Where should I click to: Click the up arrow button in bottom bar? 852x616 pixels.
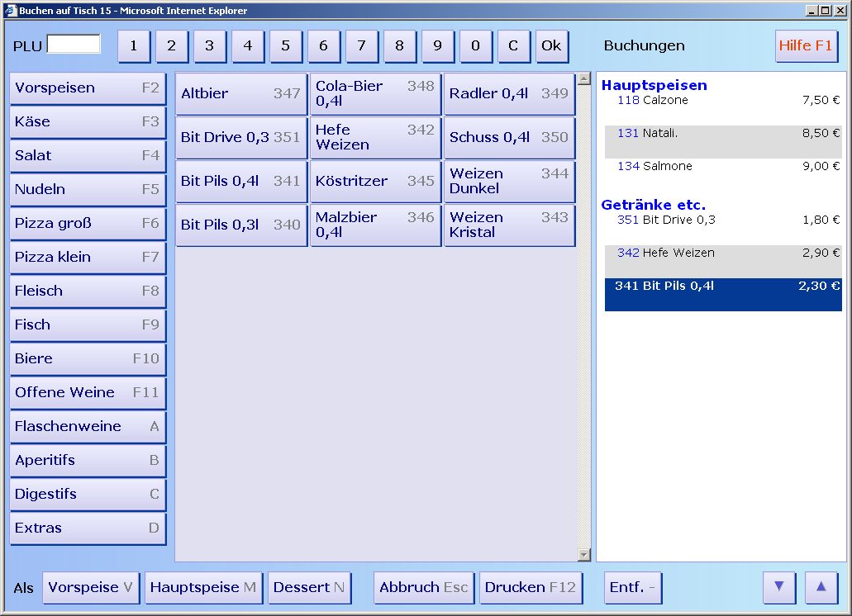[821, 587]
